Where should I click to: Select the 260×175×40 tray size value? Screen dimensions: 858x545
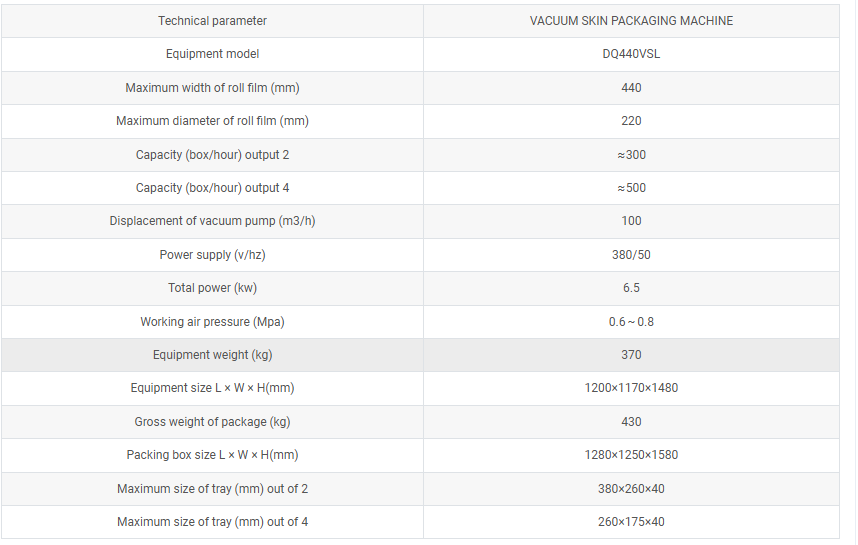point(631,522)
